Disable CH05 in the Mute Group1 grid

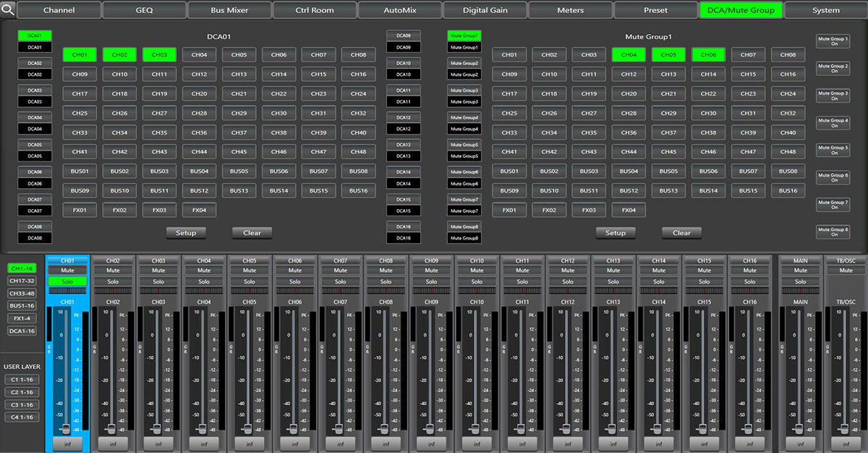pyautogui.click(x=668, y=55)
